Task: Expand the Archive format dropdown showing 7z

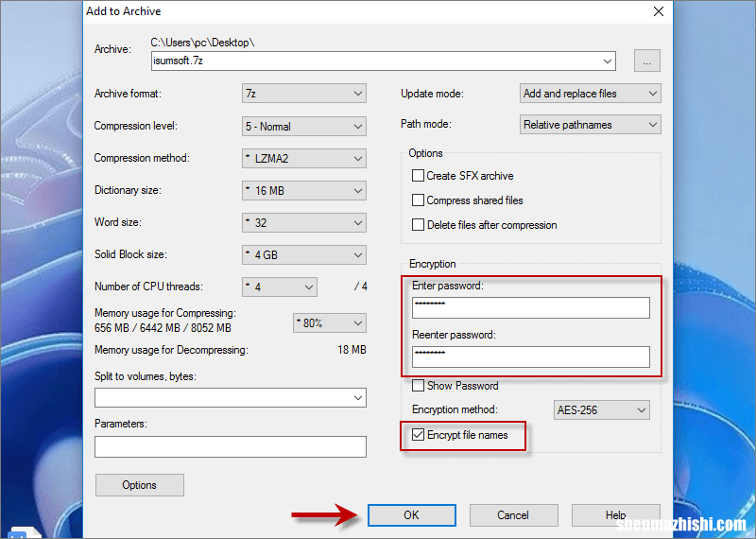Action: point(303,94)
